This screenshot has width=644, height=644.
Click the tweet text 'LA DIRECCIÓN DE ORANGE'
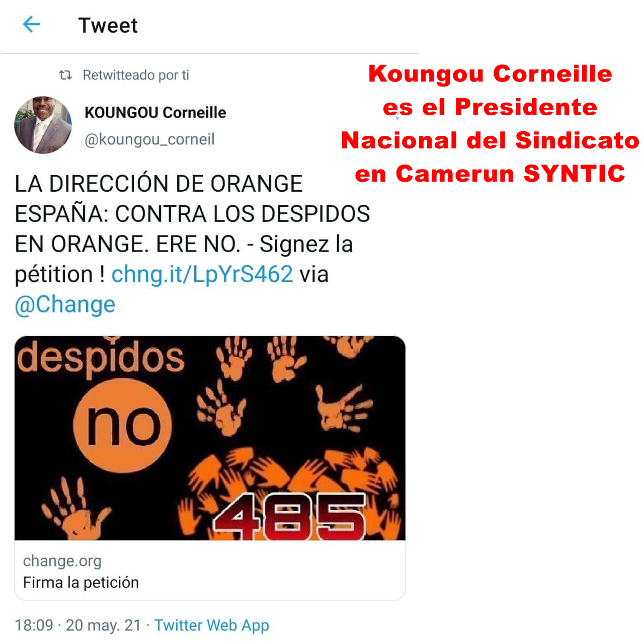[158, 184]
